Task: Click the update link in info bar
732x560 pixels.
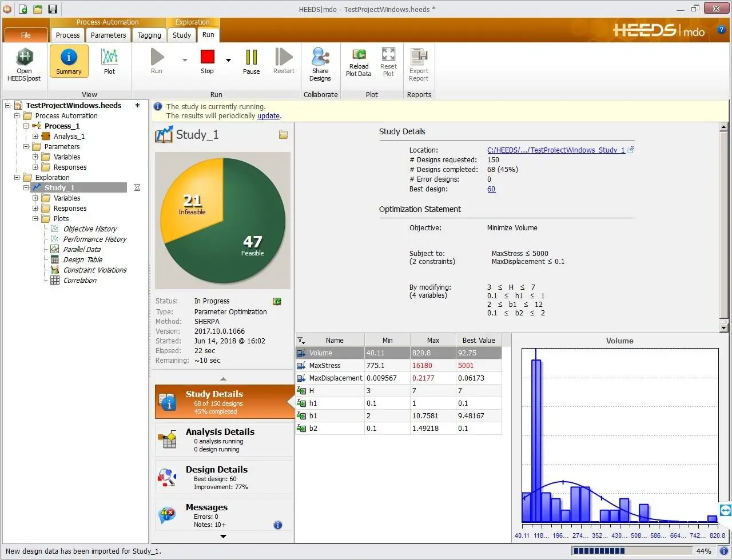Action: pos(268,115)
